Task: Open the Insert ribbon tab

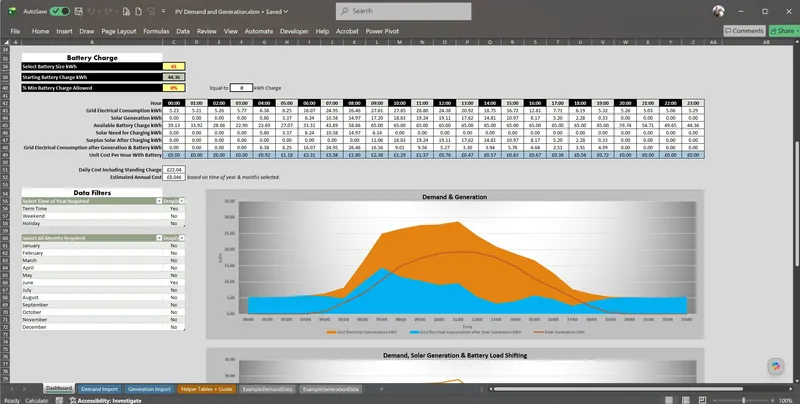Action: (64, 31)
